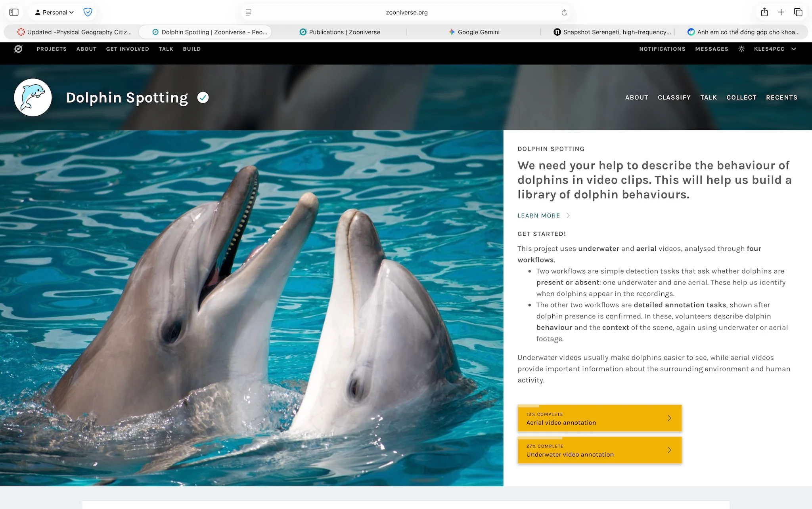Open the page reader icon in address bar
This screenshot has width=812, height=509.
pyautogui.click(x=249, y=12)
